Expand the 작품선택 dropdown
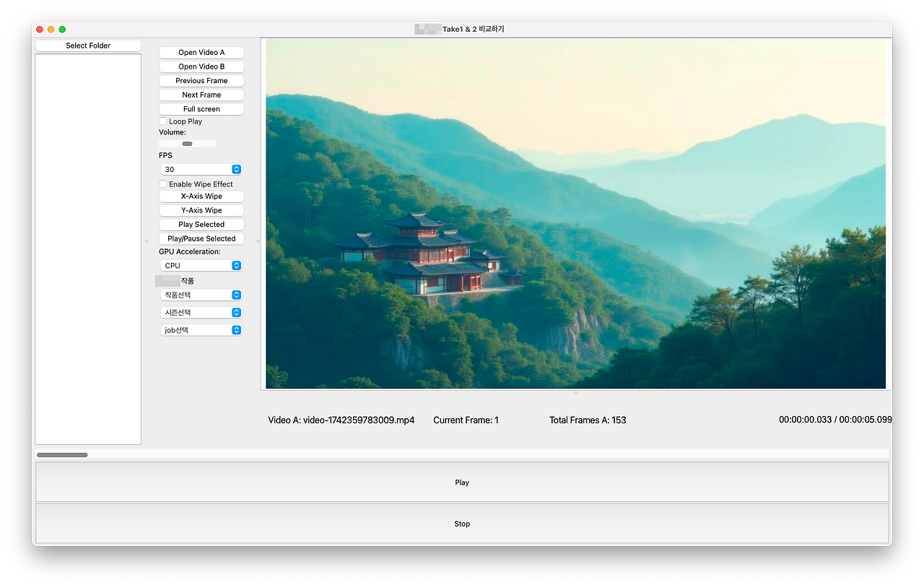 pyautogui.click(x=201, y=295)
